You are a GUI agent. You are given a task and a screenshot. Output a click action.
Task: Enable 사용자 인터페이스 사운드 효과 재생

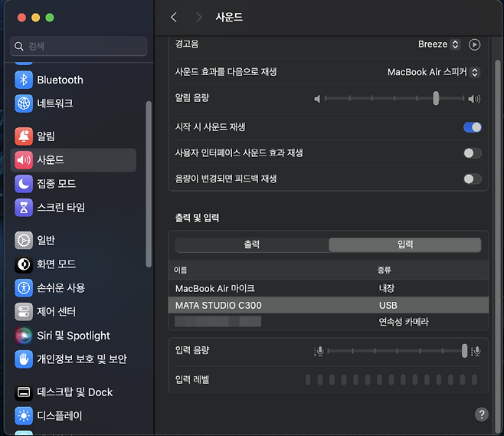coord(473,153)
